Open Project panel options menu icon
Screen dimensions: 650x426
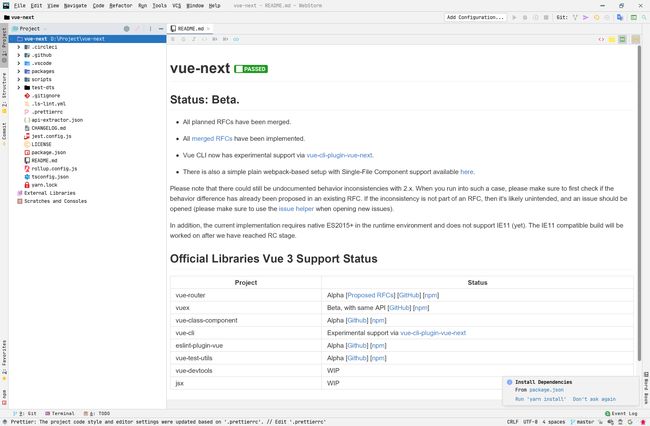tap(150, 29)
